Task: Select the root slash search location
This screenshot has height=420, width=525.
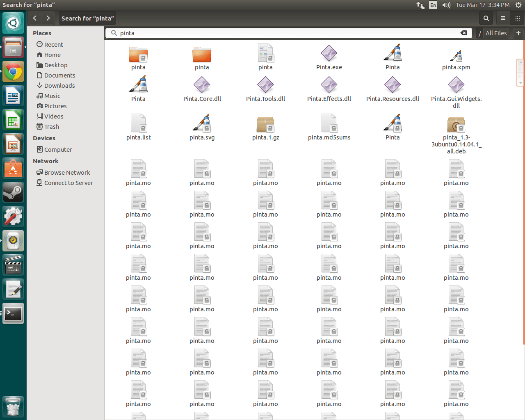Action: point(480,33)
